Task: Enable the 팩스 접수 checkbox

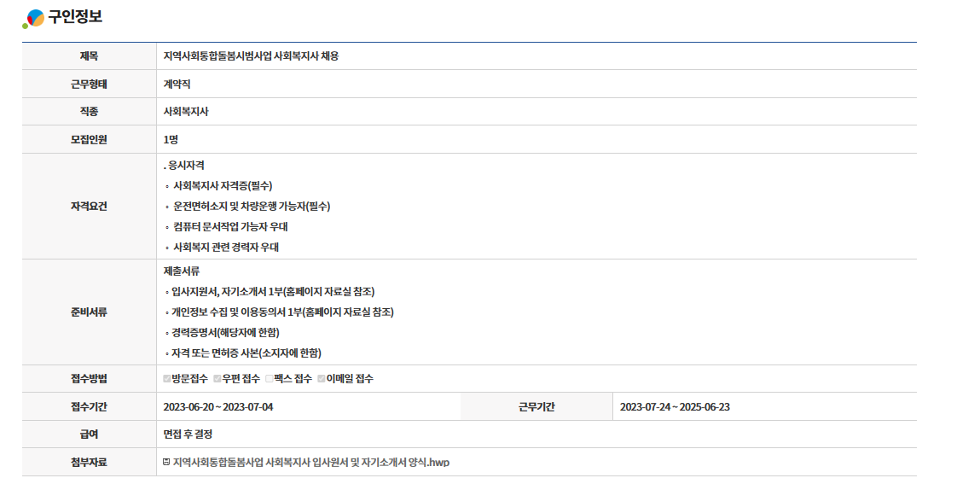Action: (270, 379)
